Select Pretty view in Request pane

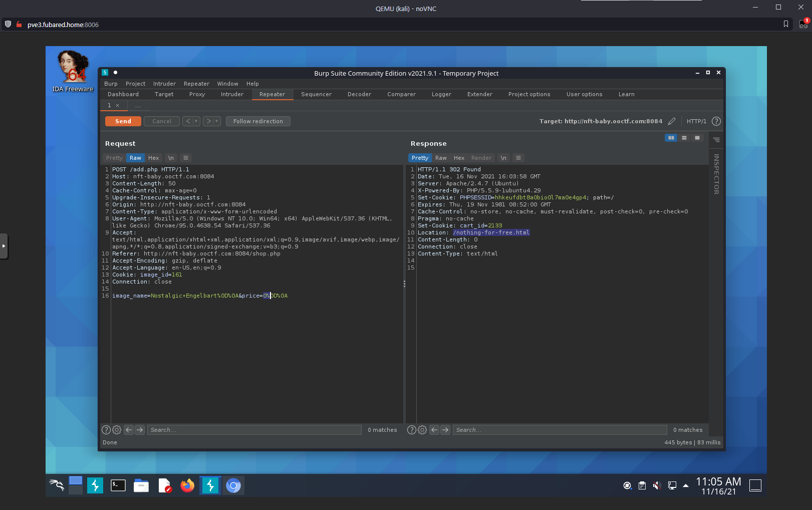(x=114, y=158)
